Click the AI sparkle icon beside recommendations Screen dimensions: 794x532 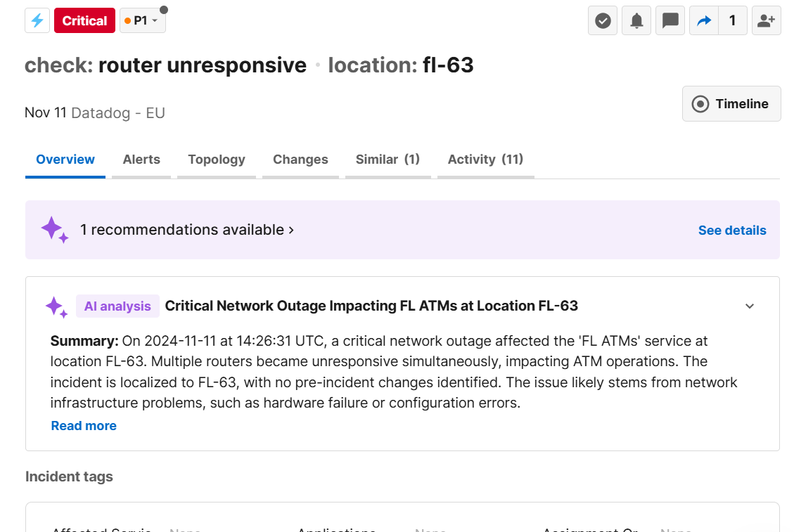point(55,230)
